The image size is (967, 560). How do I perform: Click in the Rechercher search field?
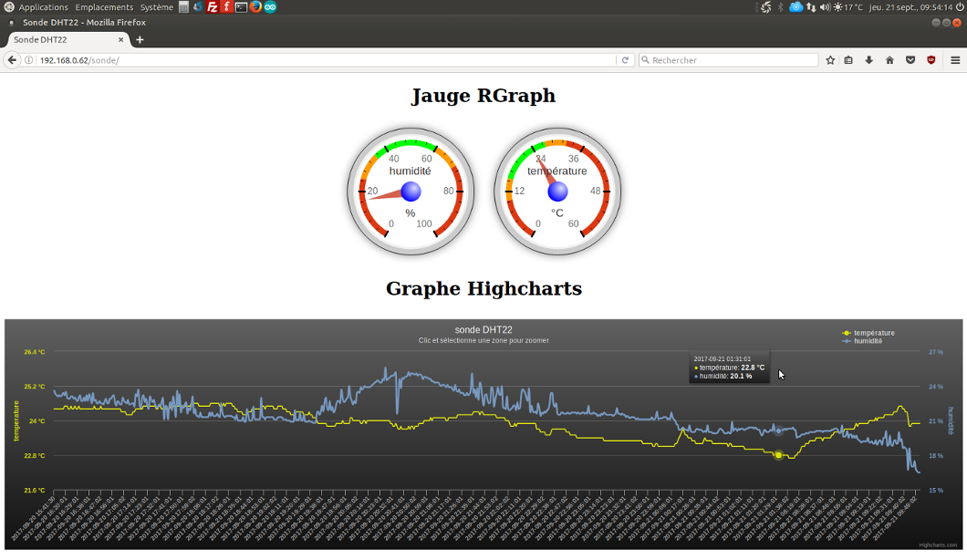click(730, 60)
